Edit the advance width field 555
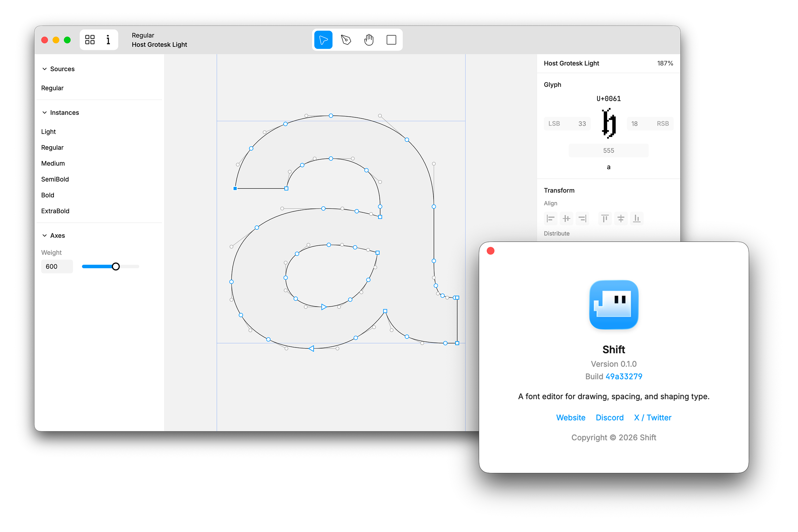 609,150
